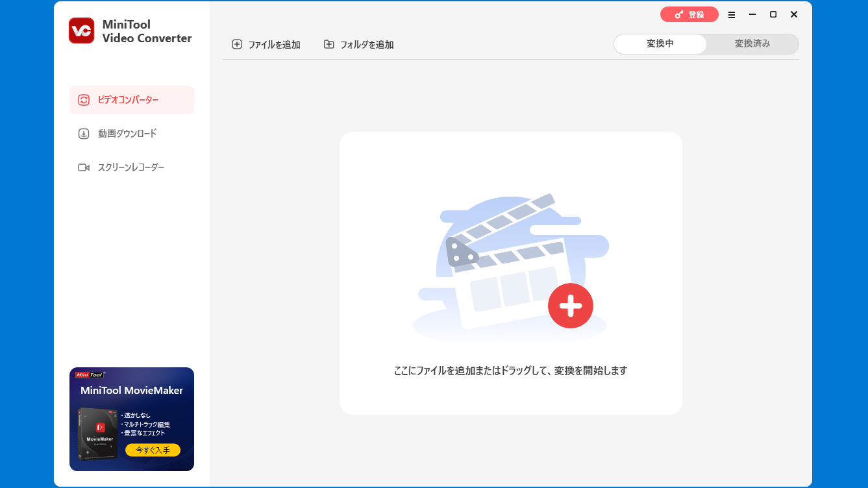Maximize the application window
The height and width of the screenshot is (488, 868).
(773, 14)
